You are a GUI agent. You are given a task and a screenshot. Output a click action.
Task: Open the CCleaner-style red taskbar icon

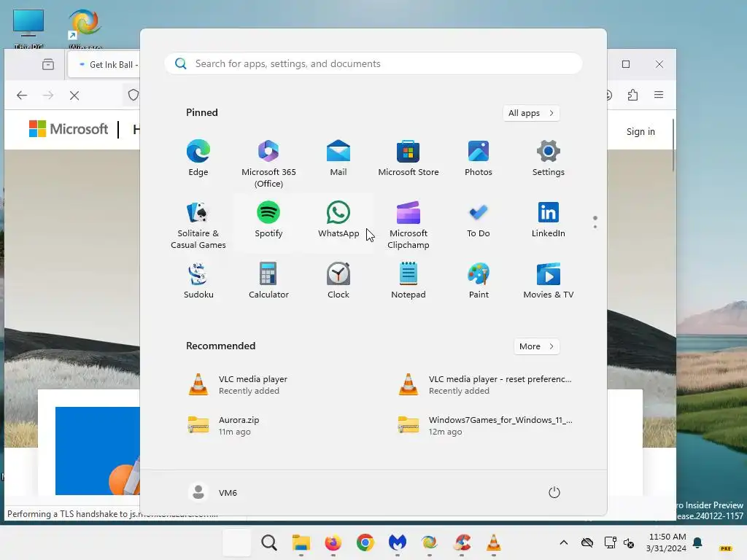(x=462, y=542)
